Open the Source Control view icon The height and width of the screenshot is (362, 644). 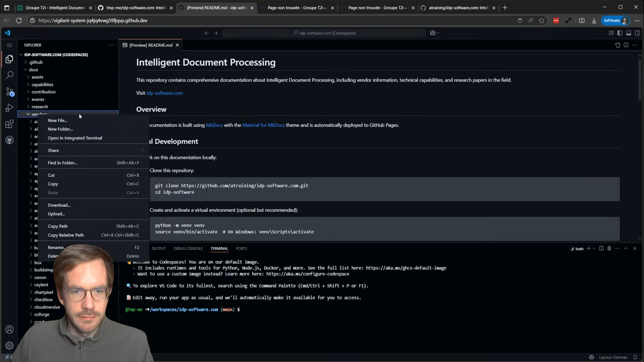pyautogui.click(x=9, y=92)
